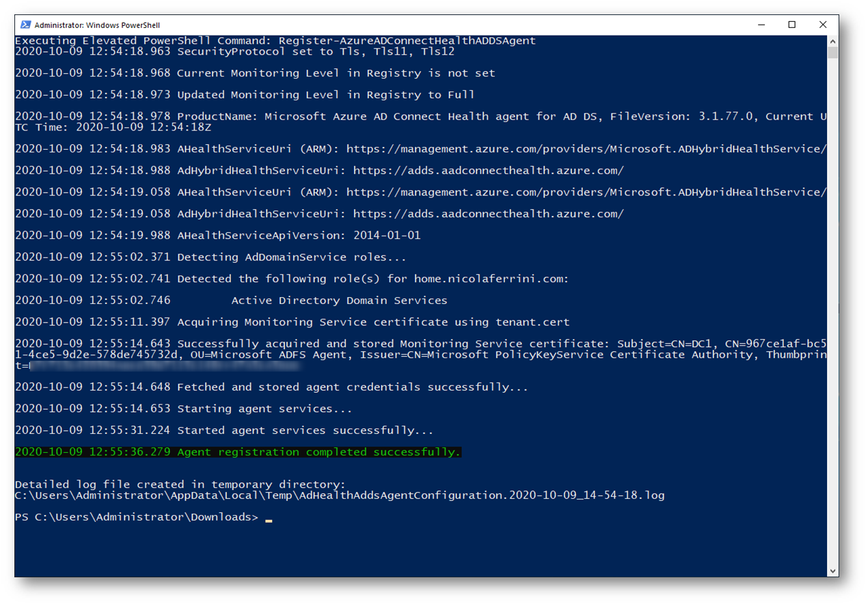
Task: Maximize the PowerShell window
Action: coord(791,25)
